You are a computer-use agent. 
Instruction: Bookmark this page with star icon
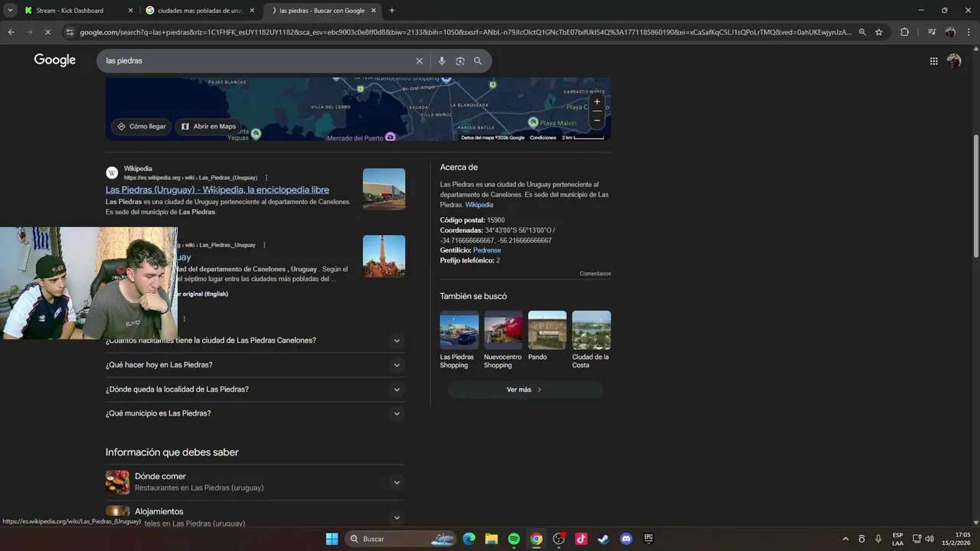coord(879,32)
